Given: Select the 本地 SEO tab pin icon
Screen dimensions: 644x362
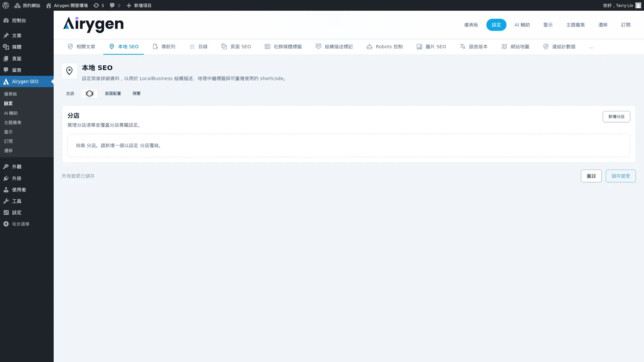Looking at the screenshot, I should tap(112, 47).
